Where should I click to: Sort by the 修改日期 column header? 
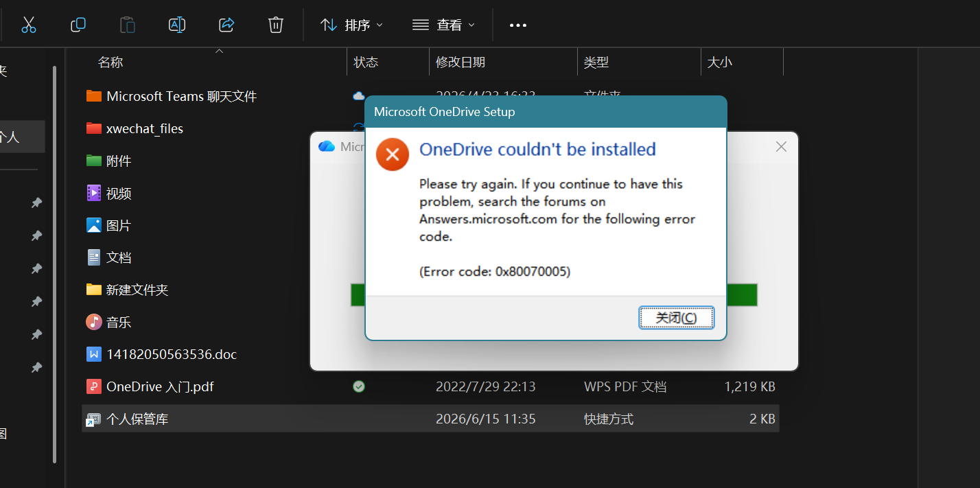click(460, 62)
